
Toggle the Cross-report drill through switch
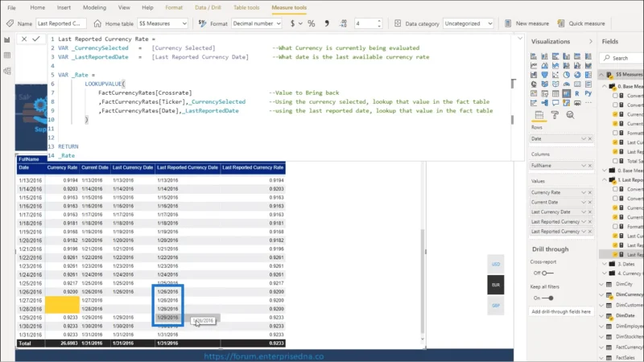[x=547, y=274]
